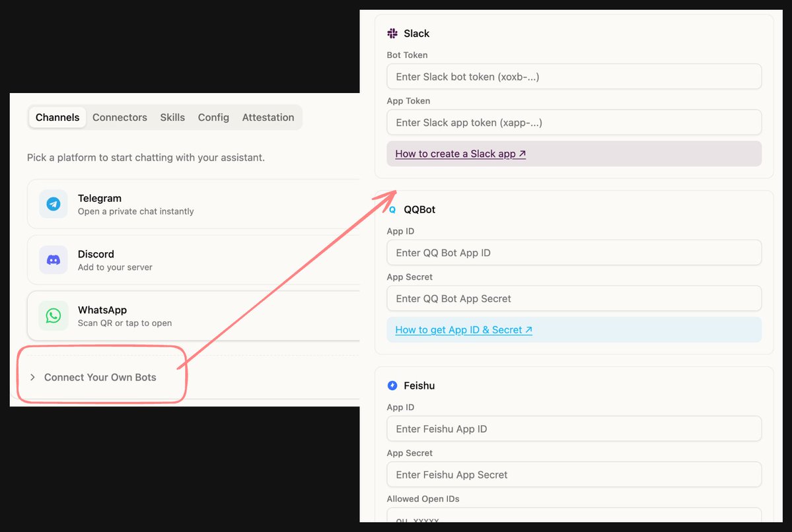Viewport: 792px width, 532px height.
Task: Focus the Feishu App ID field
Action: pyautogui.click(x=574, y=429)
